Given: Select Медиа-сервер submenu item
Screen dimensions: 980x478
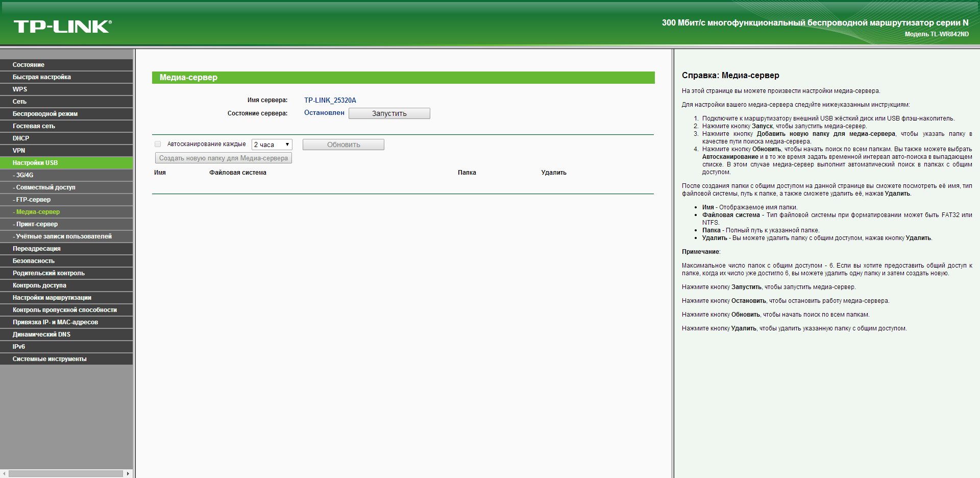Looking at the screenshot, I should click(66, 212).
